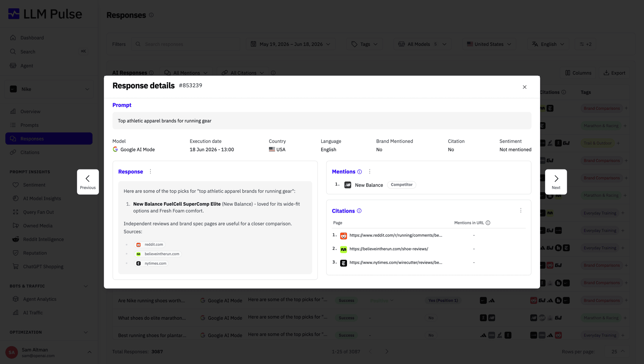Image resolution: width=644 pixels, height=364 pixels.
Task: Go to the Previous response
Action: click(x=88, y=182)
